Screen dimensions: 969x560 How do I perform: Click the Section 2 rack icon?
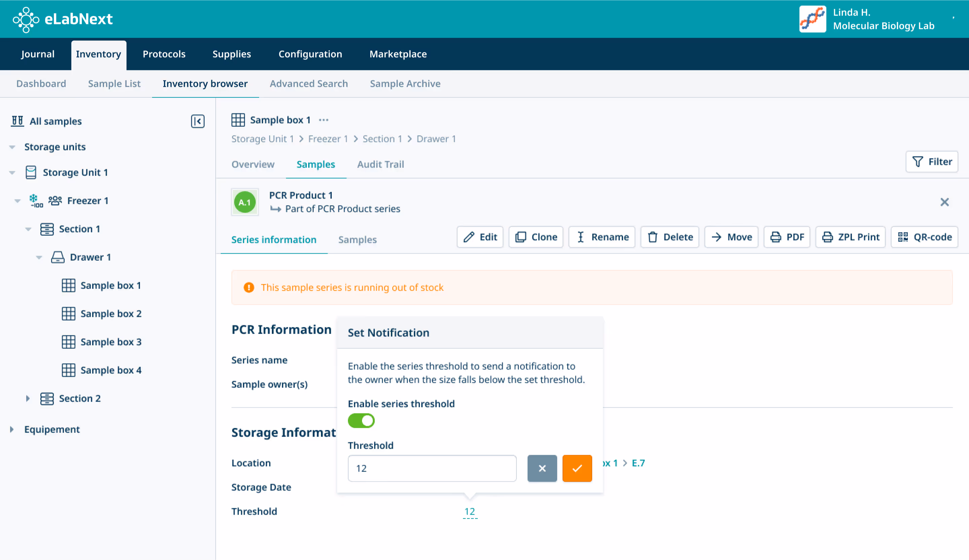pyautogui.click(x=47, y=399)
